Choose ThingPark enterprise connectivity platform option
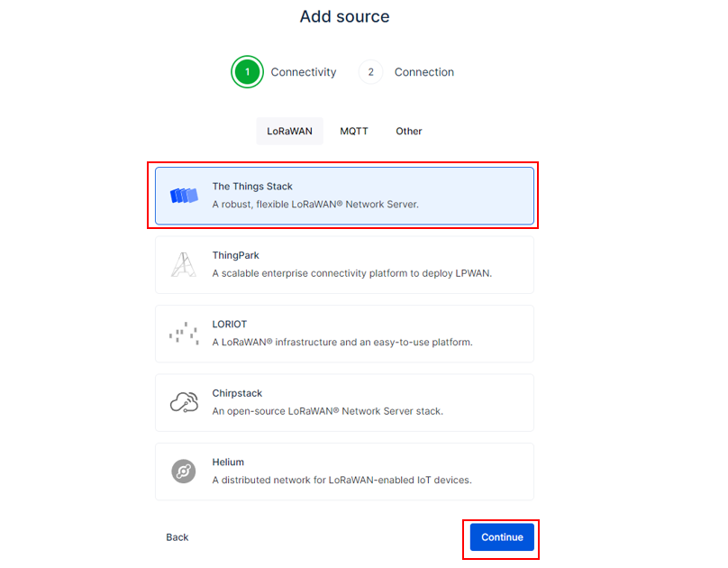The width and height of the screenshot is (728, 568). [351, 273]
